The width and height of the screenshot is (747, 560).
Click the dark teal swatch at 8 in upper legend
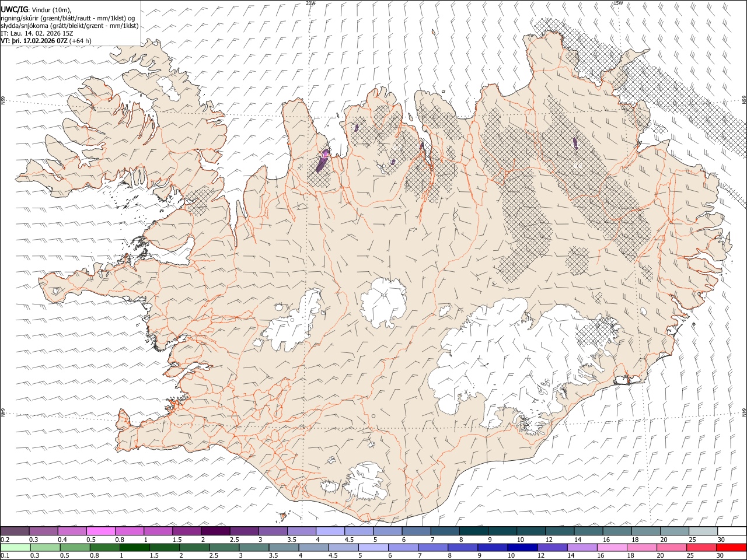tap(473, 531)
